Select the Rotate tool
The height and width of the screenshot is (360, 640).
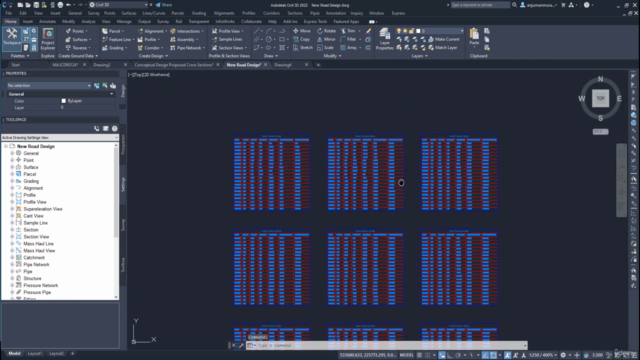pyautogui.click(x=326, y=31)
